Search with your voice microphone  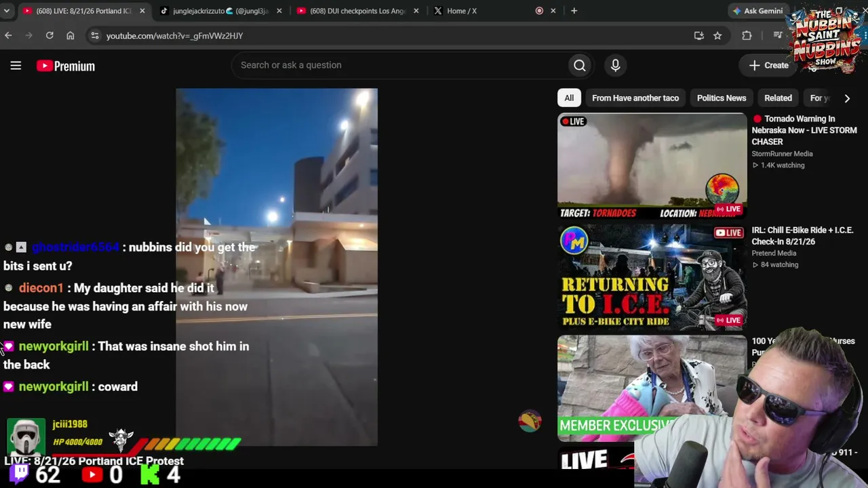615,65
